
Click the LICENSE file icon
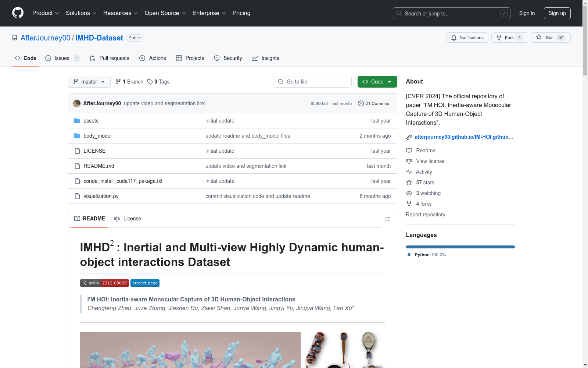(77, 151)
